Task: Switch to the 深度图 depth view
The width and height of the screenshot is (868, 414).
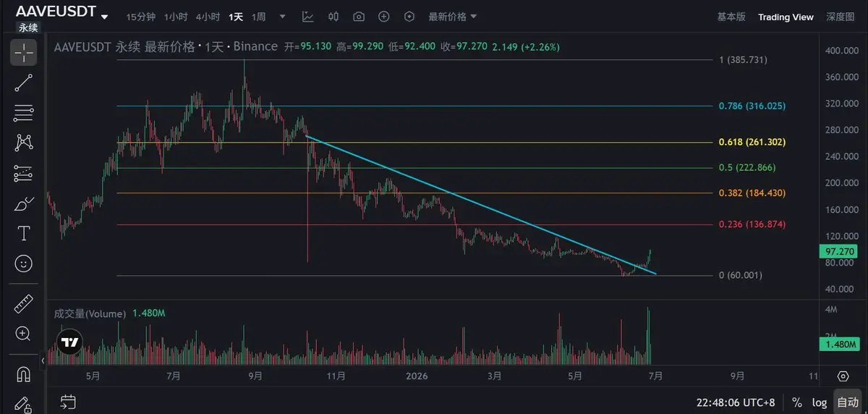Action: [x=841, y=17]
